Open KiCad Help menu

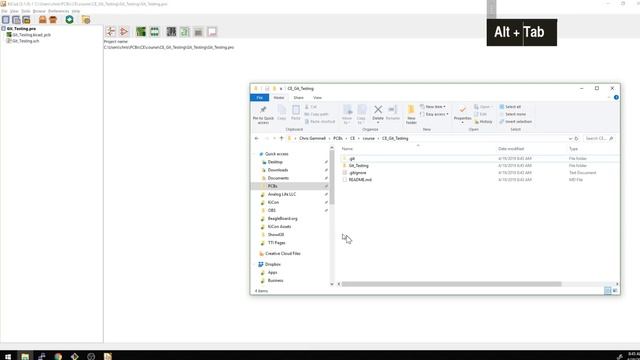(76, 11)
